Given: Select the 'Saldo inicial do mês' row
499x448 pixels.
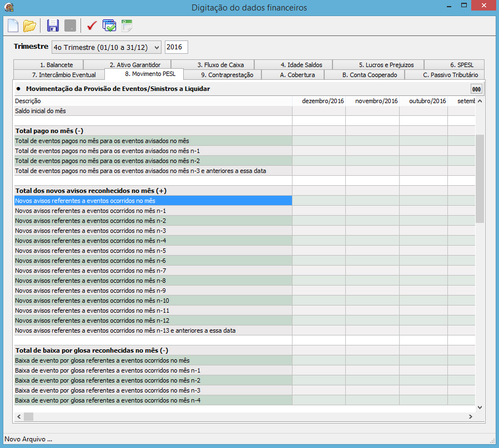Looking at the screenshot, I should pyautogui.click(x=153, y=111).
